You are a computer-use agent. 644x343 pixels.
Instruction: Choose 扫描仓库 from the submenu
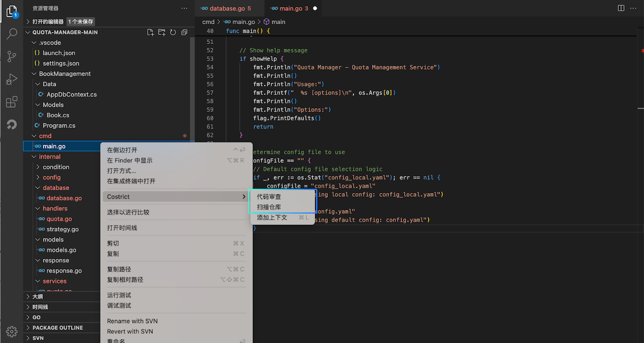point(269,207)
